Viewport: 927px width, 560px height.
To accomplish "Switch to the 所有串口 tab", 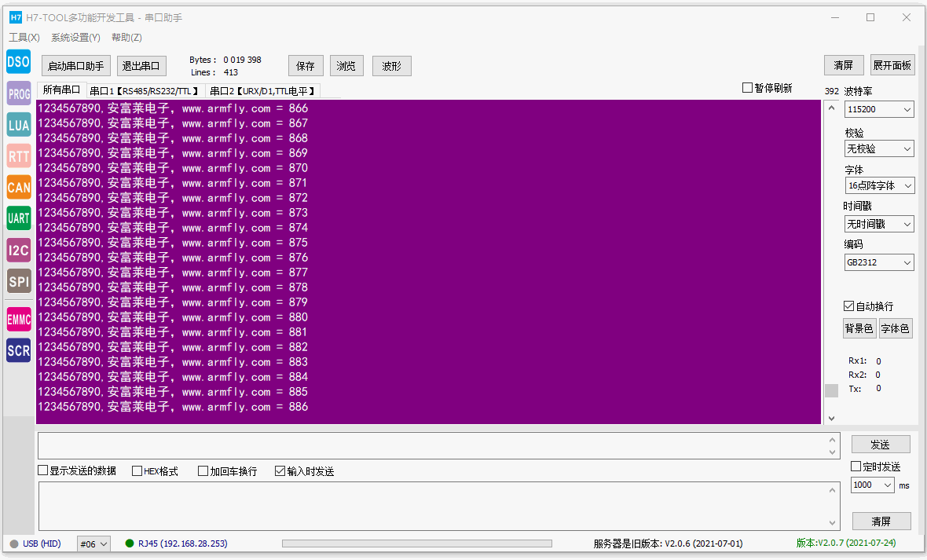I will pyautogui.click(x=61, y=90).
